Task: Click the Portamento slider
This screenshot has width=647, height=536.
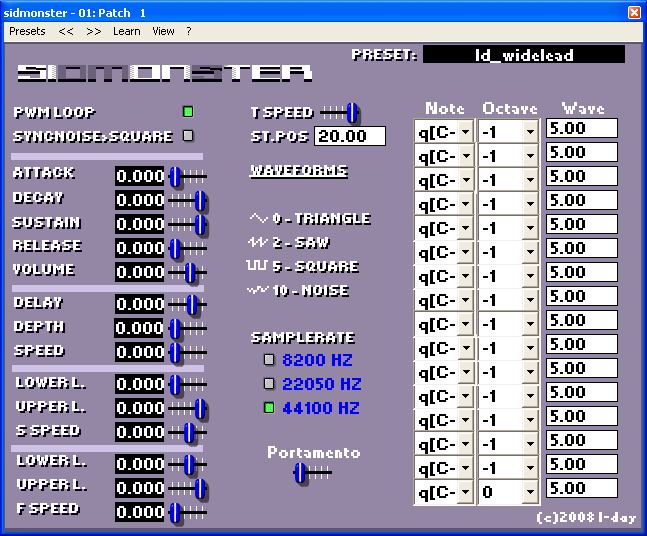Action: (x=313, y=472)
